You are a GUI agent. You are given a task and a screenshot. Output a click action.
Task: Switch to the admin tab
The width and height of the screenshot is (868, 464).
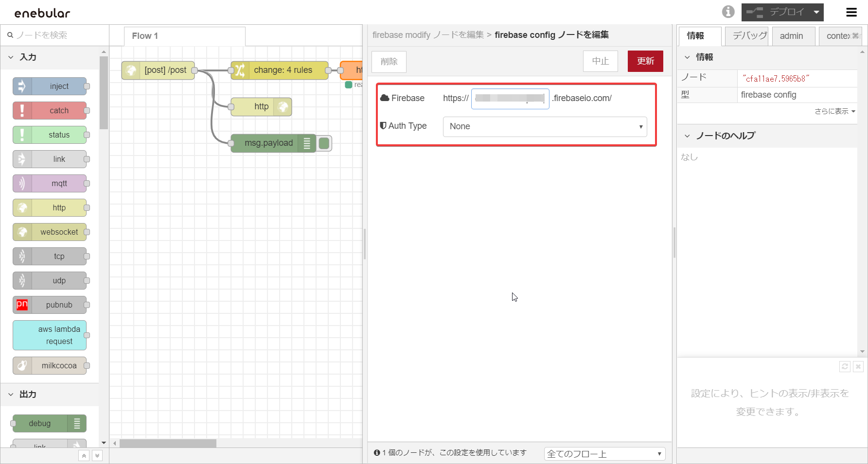click(x=792, y=35)
